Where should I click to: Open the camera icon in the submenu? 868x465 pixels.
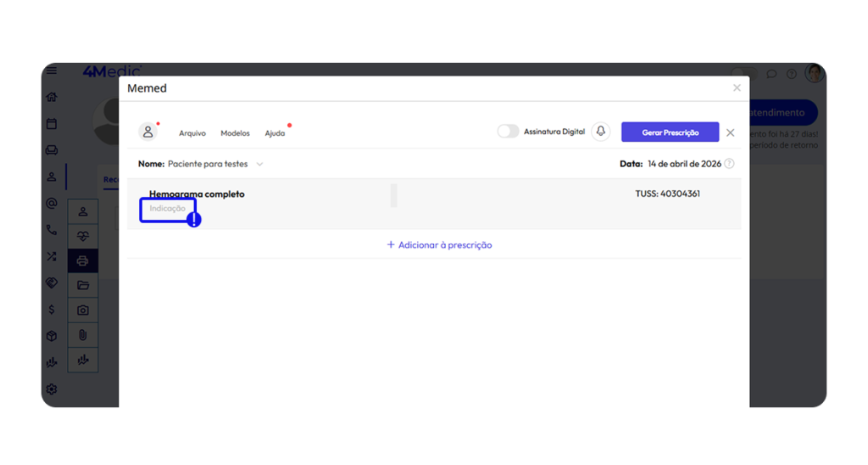83,311
